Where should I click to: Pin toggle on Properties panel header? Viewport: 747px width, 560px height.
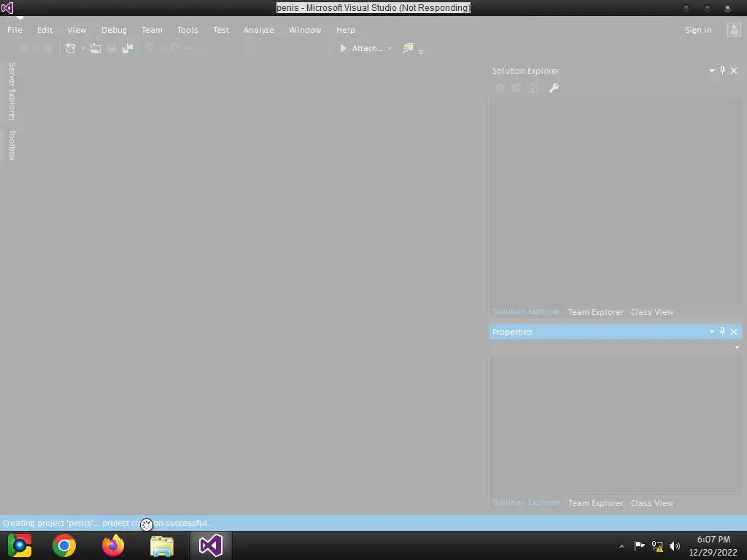click(722, 332)
